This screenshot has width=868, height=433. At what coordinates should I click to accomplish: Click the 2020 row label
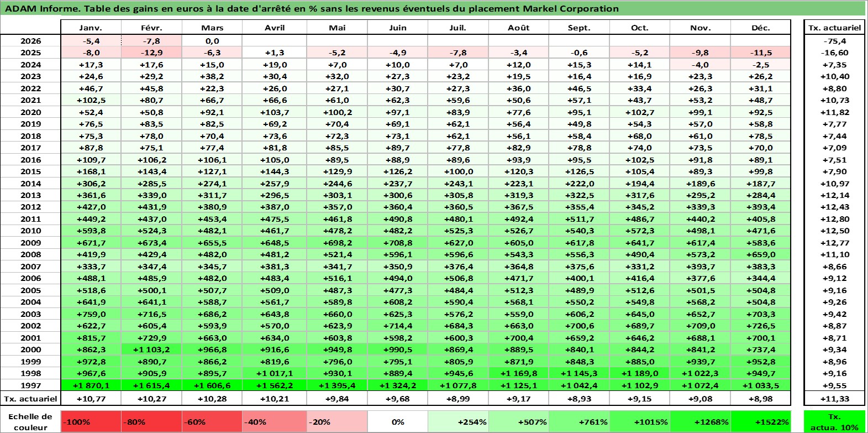(x=30, y=112)
